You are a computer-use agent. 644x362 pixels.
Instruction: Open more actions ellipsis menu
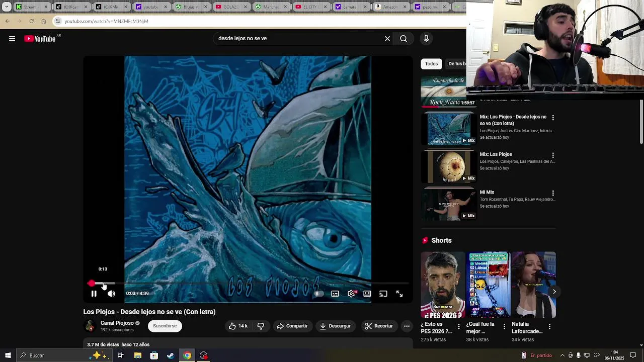tap(407, 326)
